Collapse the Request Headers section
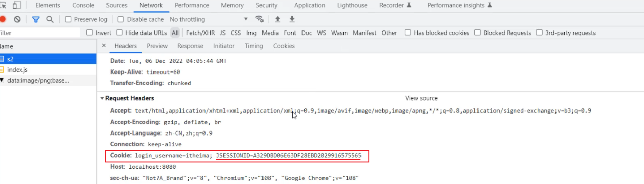Viewport: 644px width, 184px height. 102,98
